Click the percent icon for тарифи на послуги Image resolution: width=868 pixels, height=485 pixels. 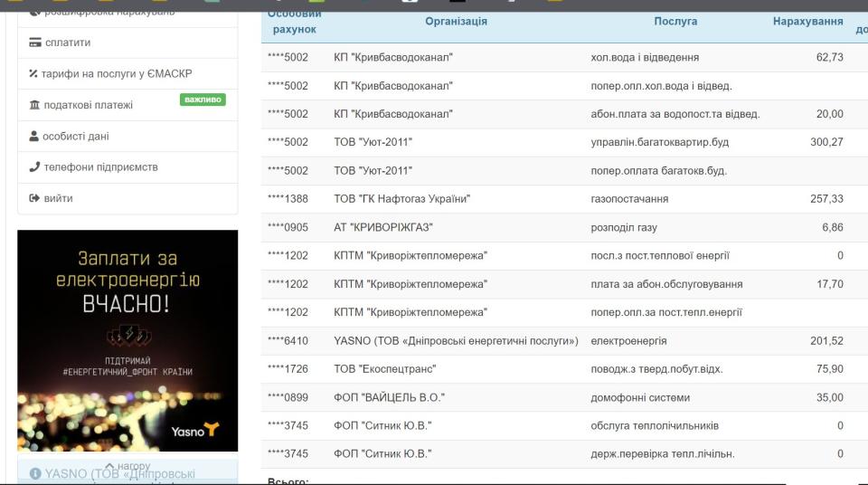pos(33,74)
